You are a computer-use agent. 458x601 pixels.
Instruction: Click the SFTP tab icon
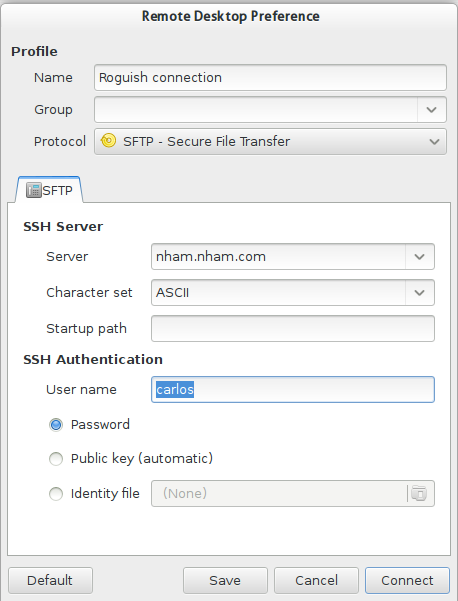point(34,190)
